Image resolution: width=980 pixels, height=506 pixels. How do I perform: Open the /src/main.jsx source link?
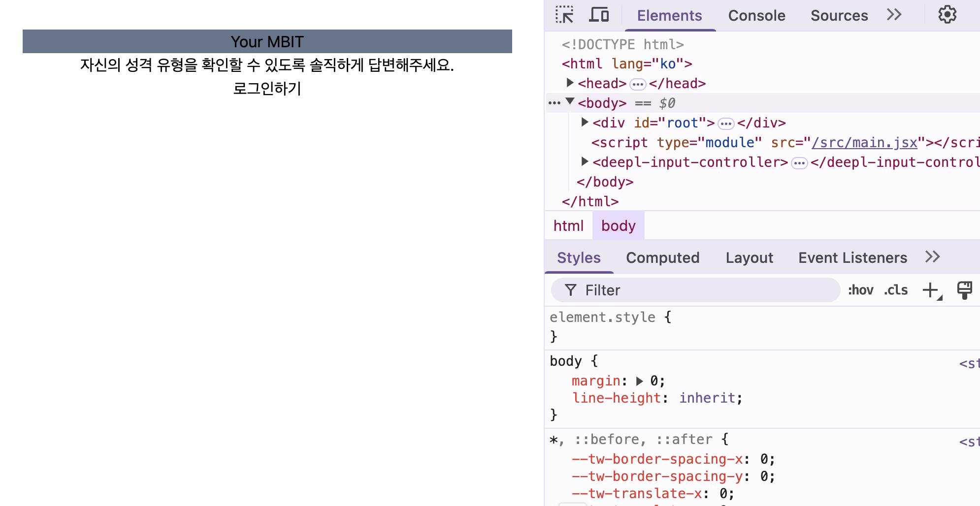click(x=864, y=142)
